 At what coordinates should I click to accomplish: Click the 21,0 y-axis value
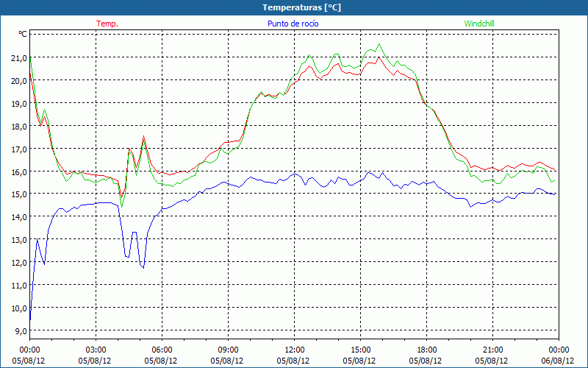[x=20, y=58]
